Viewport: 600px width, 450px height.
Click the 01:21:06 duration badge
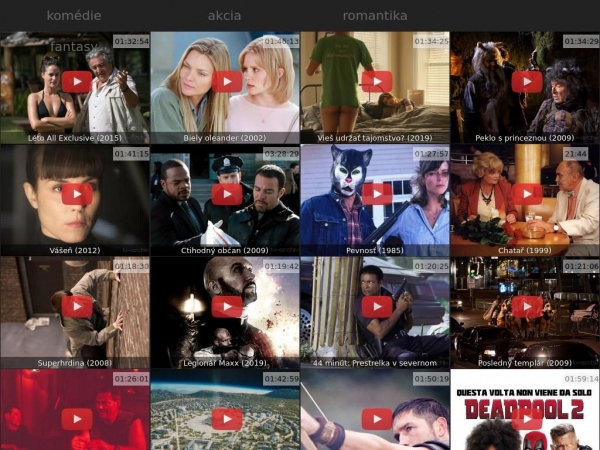[x=581, y=266]
